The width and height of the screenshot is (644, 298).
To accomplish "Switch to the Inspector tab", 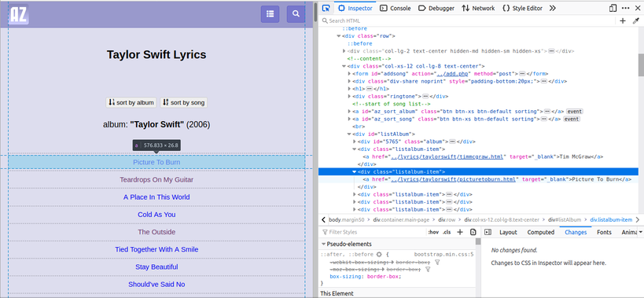I will tap(355, 8).
